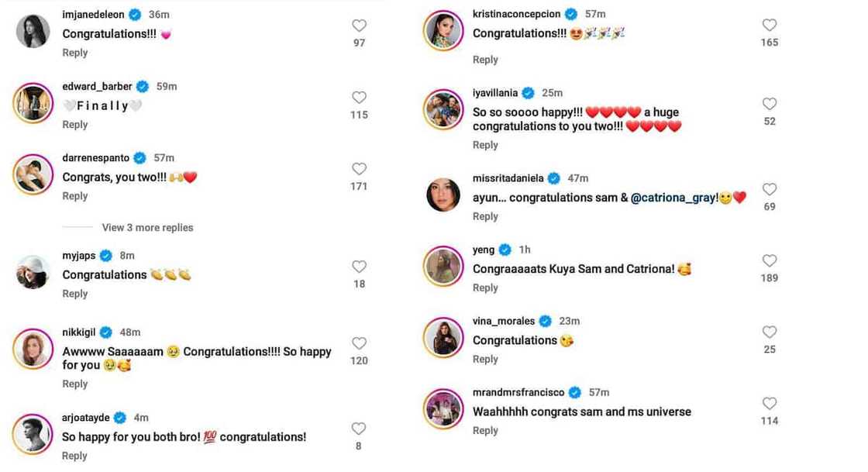This screenshot has width=868, height=472.
Task: Toggle like on vina_morales' comment
Action: (769, 332)
